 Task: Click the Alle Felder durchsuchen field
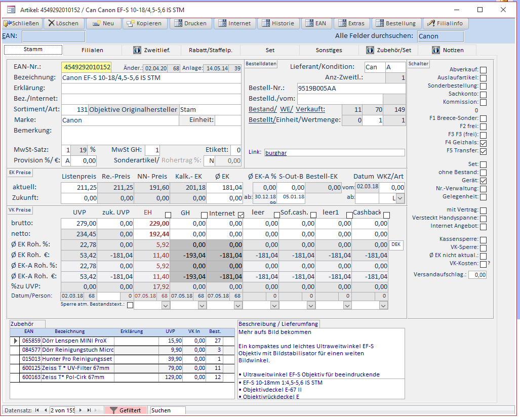coord(441,36)
